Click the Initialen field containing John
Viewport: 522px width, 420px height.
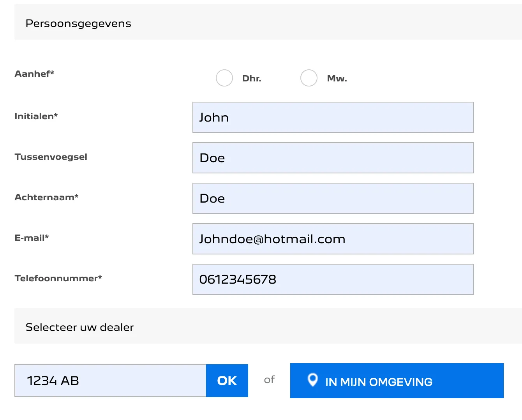[x=333, y=117]
